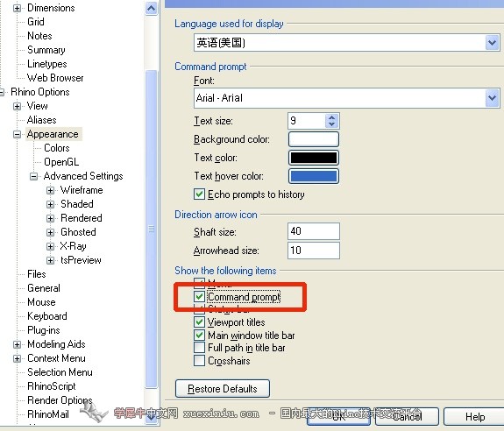
Task: Toggle Main window title bar checkbox
Action: tap(199, 335)
